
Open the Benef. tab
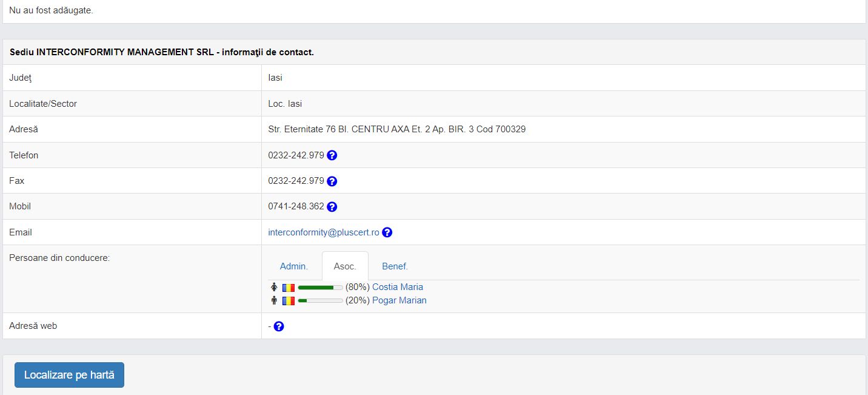(395, 266)
